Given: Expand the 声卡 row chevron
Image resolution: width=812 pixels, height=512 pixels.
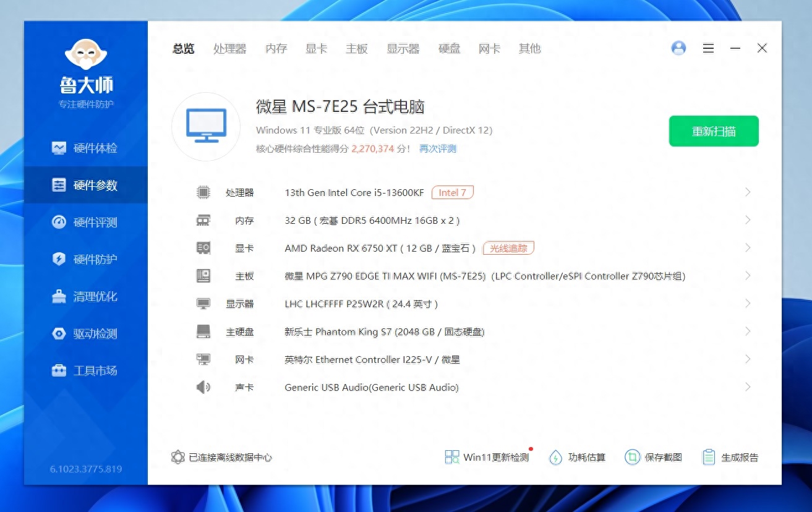Looking at the screenshot, I should pyautogui.click(x=748, y=387).
